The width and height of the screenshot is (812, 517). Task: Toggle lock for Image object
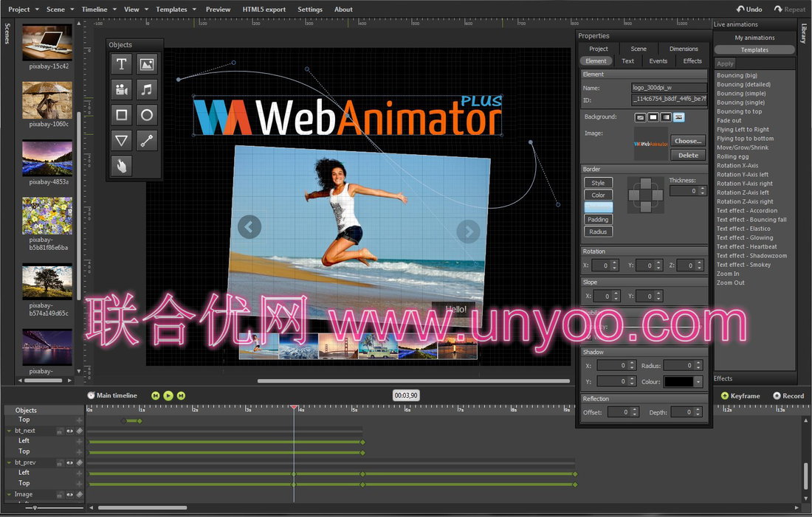tap(60, 495)
